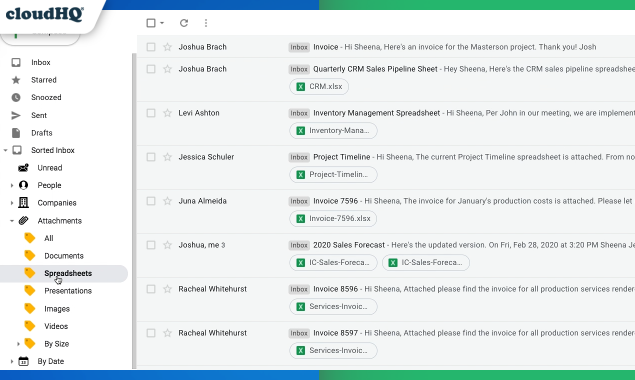Viewport: 635px width, 380px height.
Task: Click the Drafts file icon in the sidebar
Action: pyautogui.click(x=16, y=133)
